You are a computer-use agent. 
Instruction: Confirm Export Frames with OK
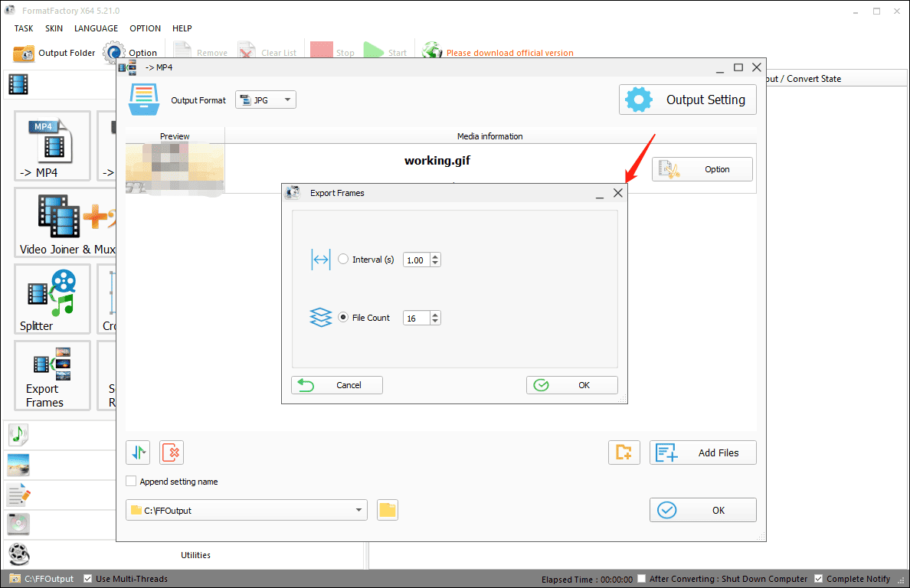click(x=571, y=385)
